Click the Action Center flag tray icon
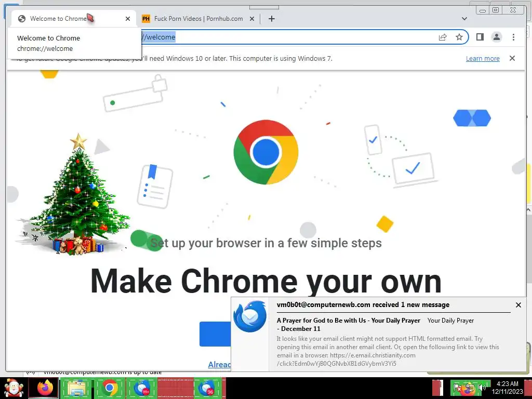Screen dimensions: 532x399 coord(457,388)
